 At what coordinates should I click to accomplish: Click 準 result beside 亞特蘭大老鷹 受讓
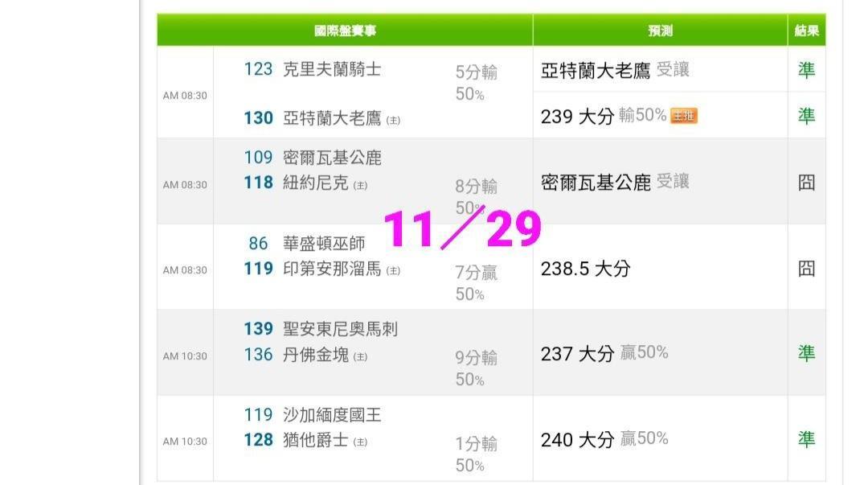[x=806, y=70]
